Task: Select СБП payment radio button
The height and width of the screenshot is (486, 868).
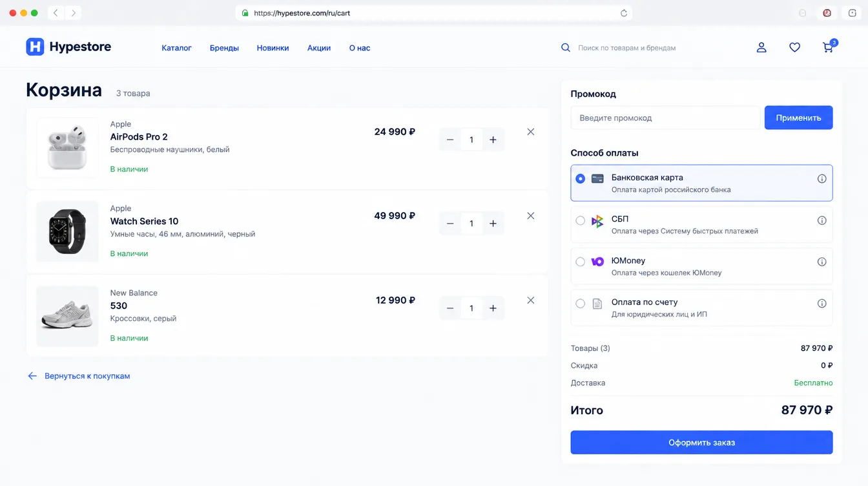Action: (x=580, y=220)
